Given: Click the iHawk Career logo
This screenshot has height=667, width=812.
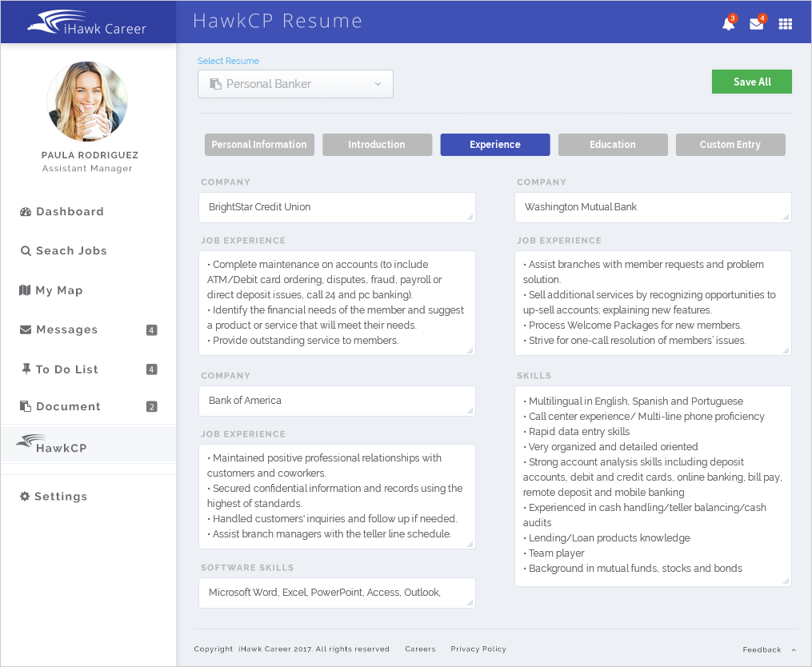Looking at the screenshot, I should (86, 22).
